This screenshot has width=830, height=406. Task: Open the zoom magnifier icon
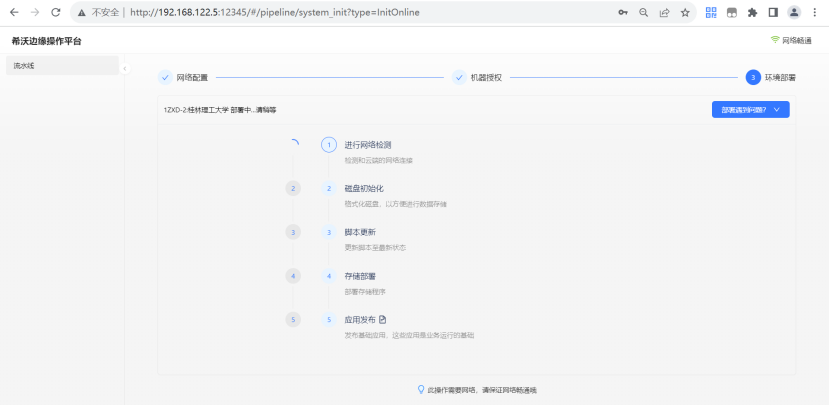pyautogui.click(x=644, y=13)
